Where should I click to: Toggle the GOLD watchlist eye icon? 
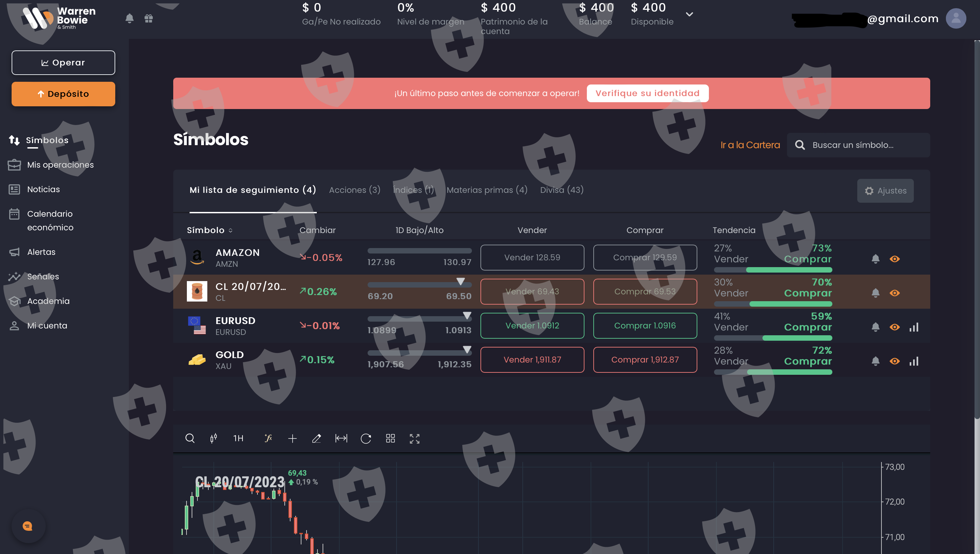(894, 361)
